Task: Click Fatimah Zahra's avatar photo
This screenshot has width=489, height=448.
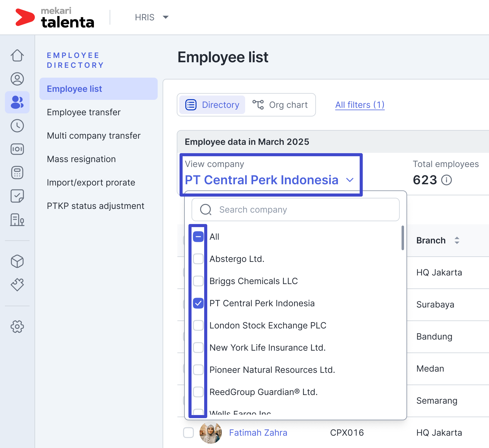Action: click(211, 433)
